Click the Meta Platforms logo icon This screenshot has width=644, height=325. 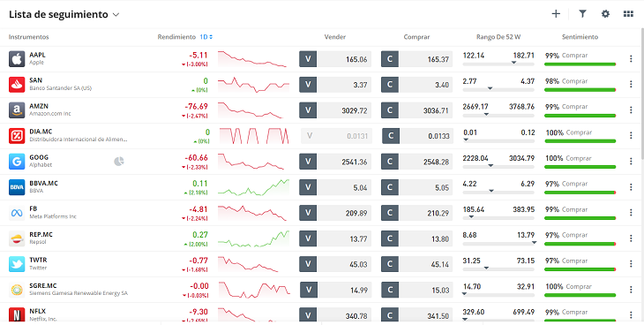pyautogui.click(x=17, y=213)
